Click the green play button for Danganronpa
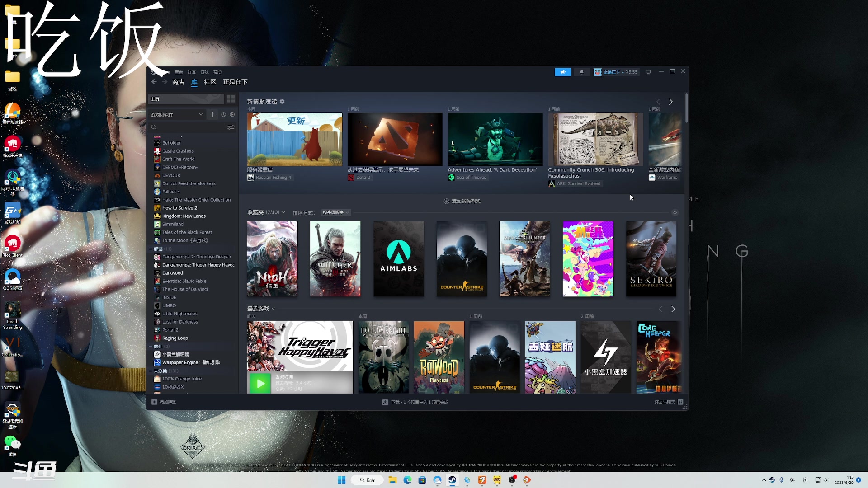The height and width of the screenshot is (488, 868). click(260, 384)
